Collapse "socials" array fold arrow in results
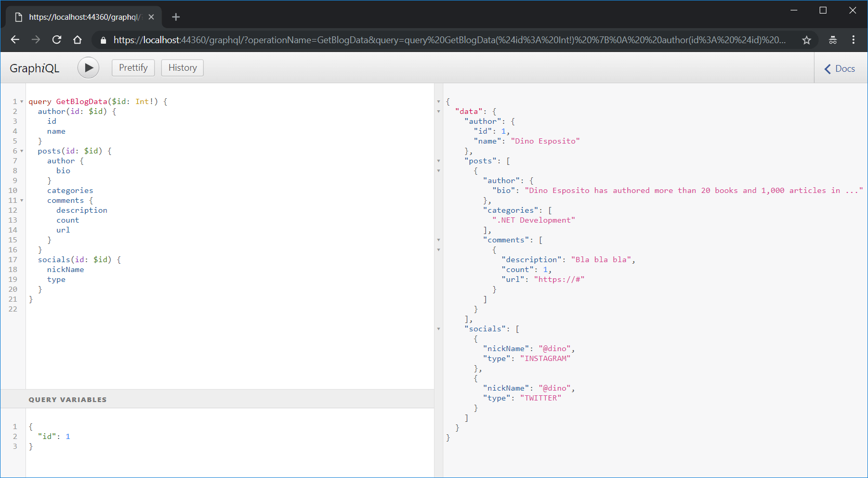The height and width of the screenshot is (478, 868). (x=439, y=329)
